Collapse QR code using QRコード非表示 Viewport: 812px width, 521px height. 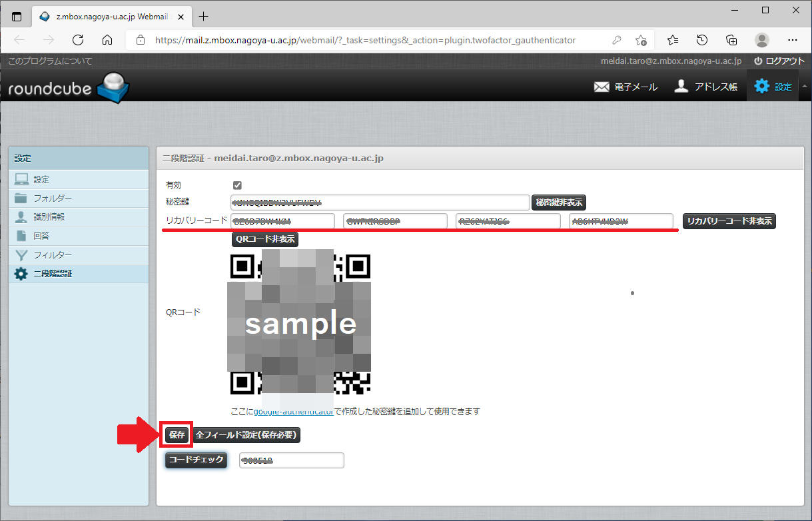[x=264, y=239]
